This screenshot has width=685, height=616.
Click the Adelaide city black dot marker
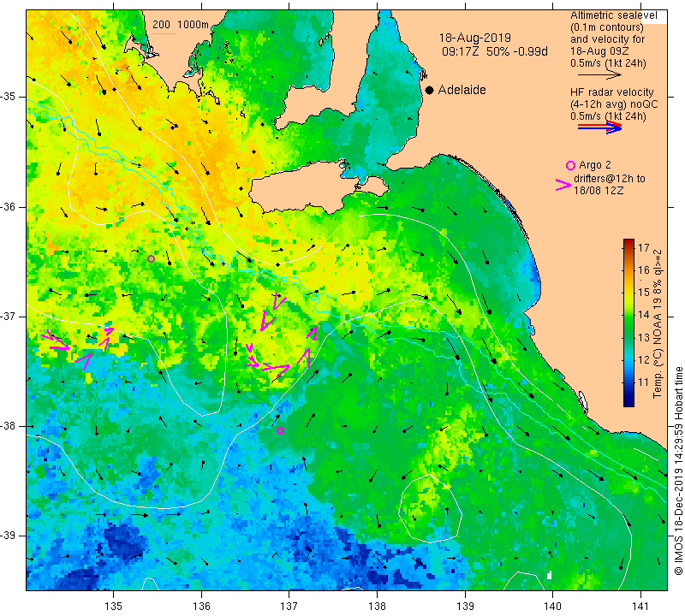click(x=430, y=90)
